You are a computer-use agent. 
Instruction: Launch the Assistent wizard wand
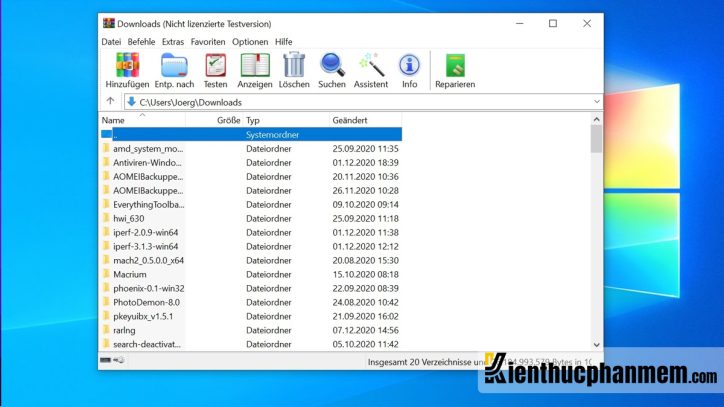371,64
